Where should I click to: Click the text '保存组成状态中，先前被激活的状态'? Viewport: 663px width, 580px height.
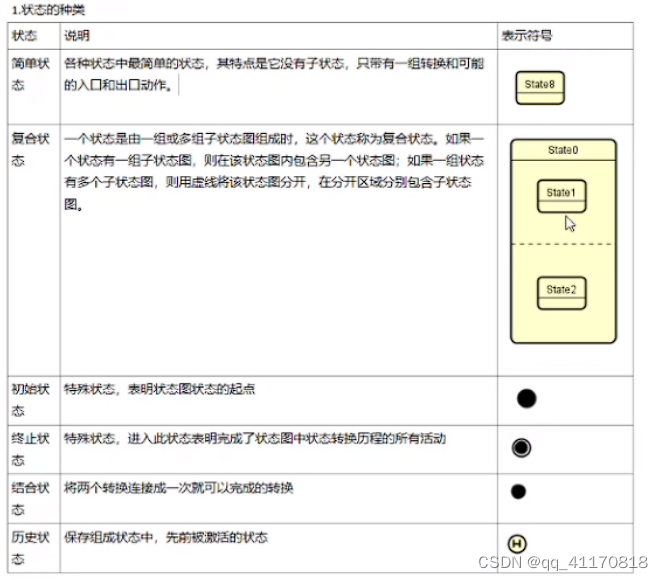pos(166,537)
